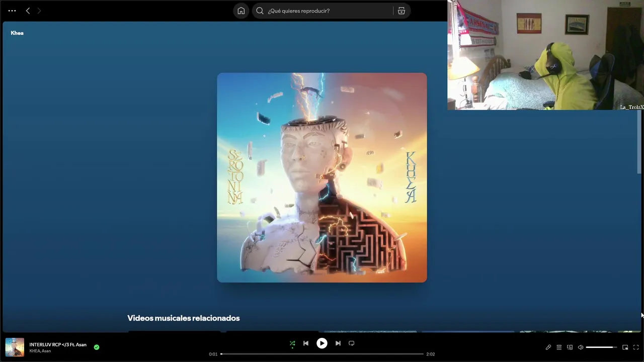Toggle the repeat button
The image size is (644, 362).
point(351,343)
